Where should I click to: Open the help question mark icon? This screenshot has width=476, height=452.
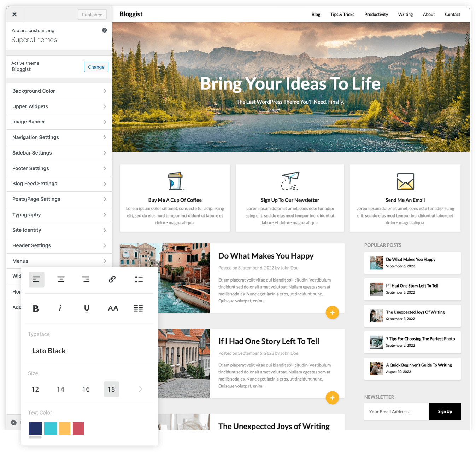click(105, 30)
